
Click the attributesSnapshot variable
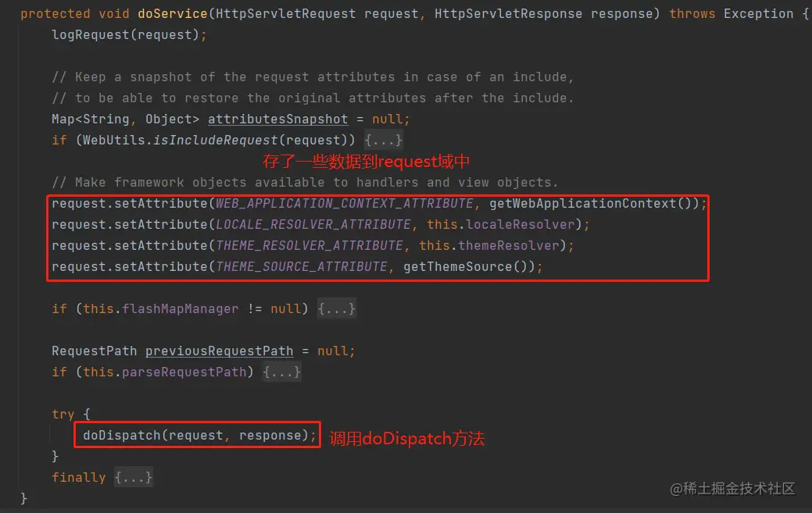coord(278,119)
